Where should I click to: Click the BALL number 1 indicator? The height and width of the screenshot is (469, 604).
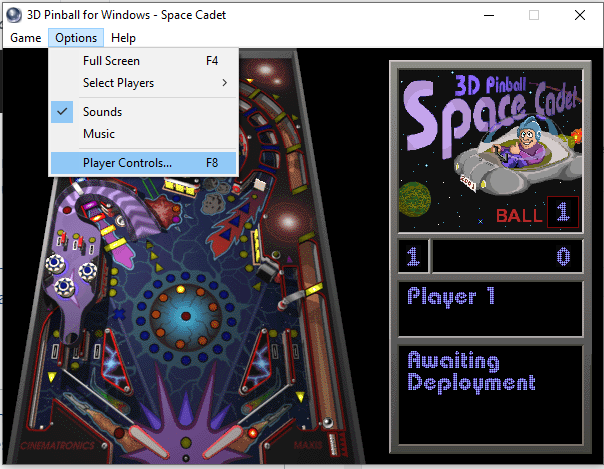563,212
